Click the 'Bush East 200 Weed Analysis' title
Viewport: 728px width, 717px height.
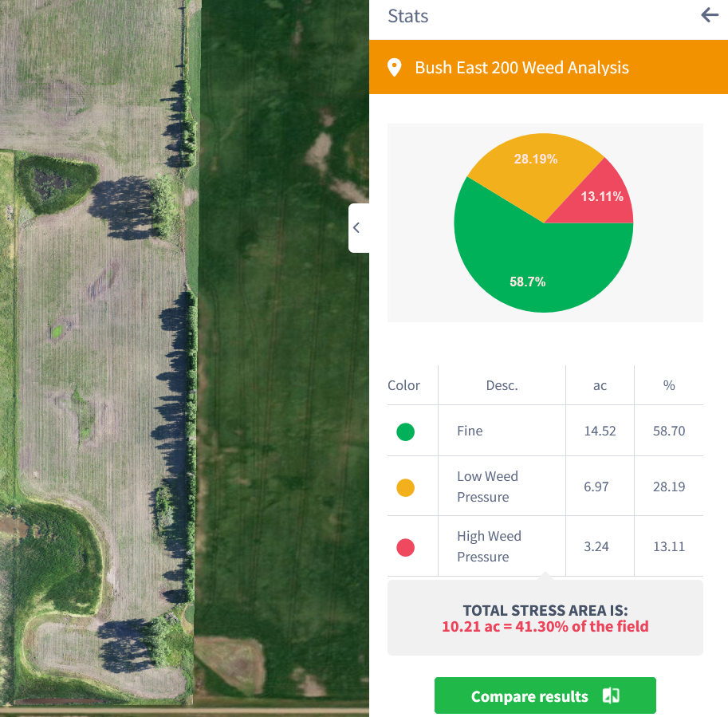tap(521, 68)
